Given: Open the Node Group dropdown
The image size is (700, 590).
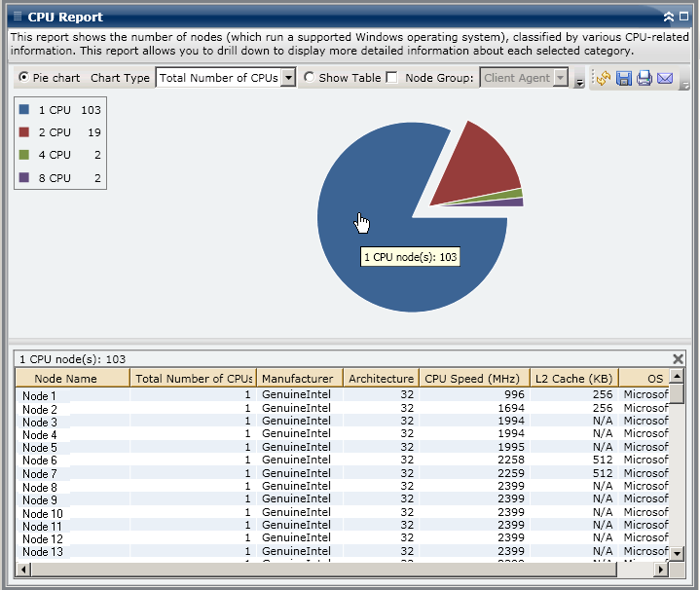Looking at the screenshot, I should tap(560, 78).
